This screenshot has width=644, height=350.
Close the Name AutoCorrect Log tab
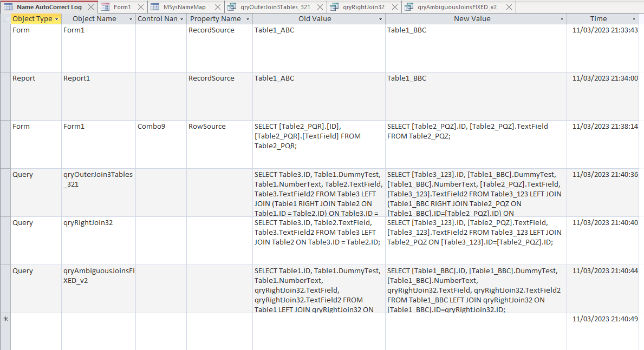(91, 7)
